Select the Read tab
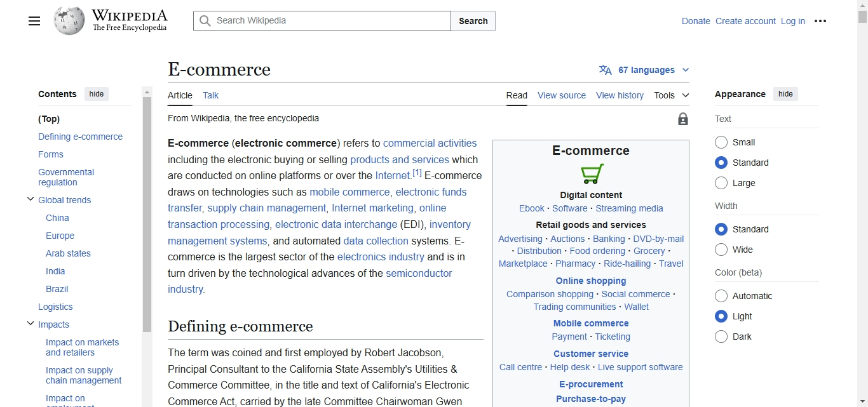Image resolution: width=868 pixels, height=407 pixels. coord(517,95)
